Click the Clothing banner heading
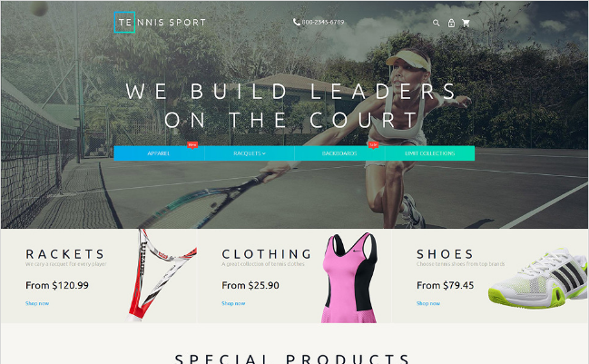 point(267,254)
